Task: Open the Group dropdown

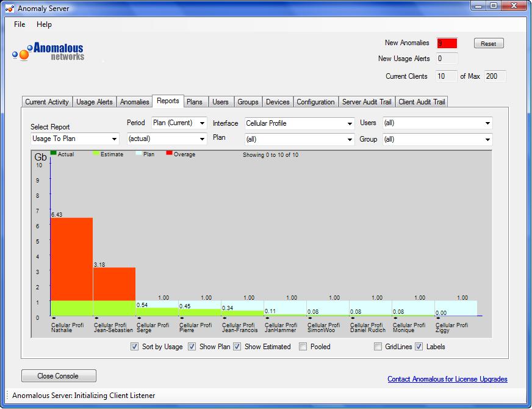Action: (x=437, y=139)
